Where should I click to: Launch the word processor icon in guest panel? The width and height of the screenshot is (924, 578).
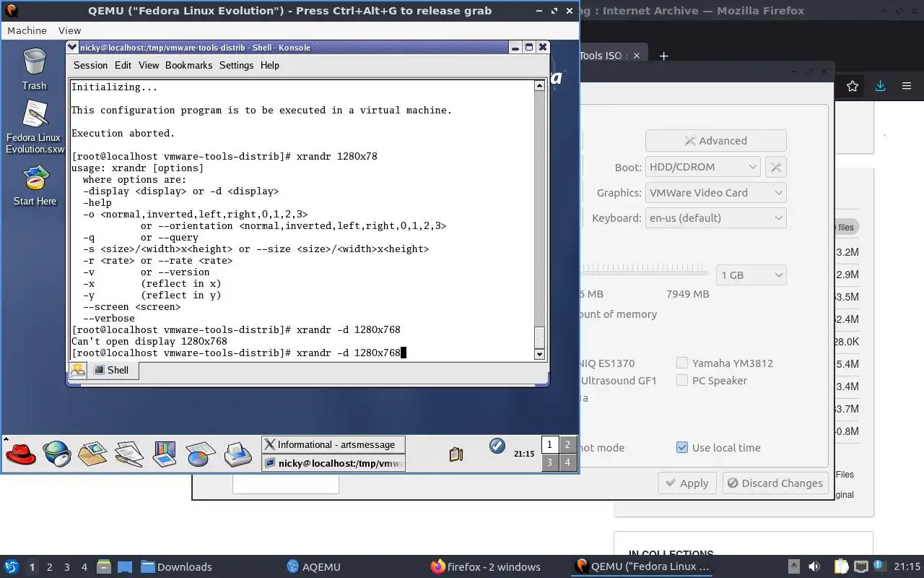click(x=128, y=454)
